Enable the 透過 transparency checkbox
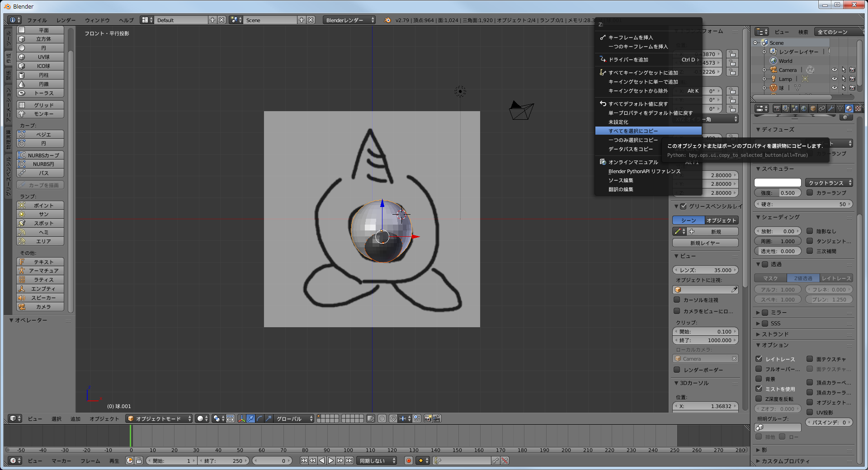The width and height of the screenshot is (868, 470). [x=765, y=264]
